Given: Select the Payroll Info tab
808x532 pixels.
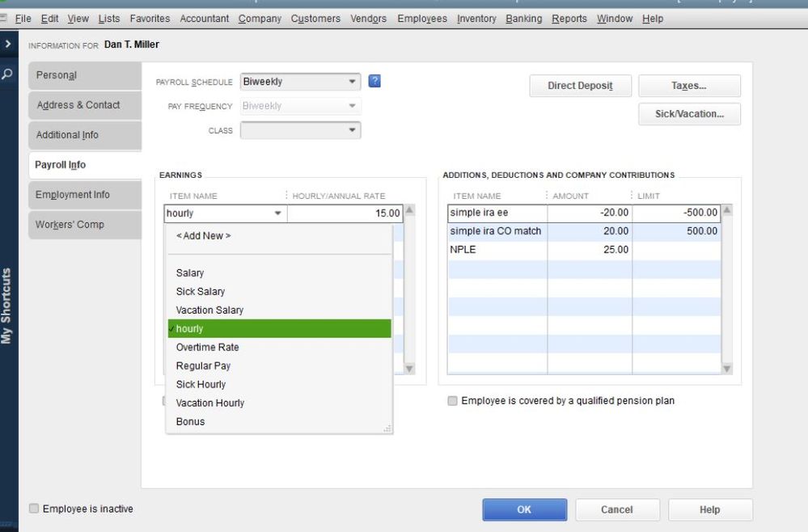Looking at the screenshot, I should (85, 165).
